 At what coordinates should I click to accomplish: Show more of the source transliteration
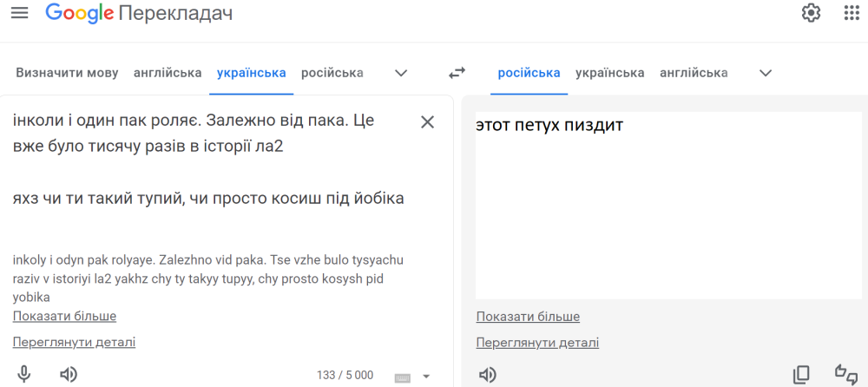64,316
